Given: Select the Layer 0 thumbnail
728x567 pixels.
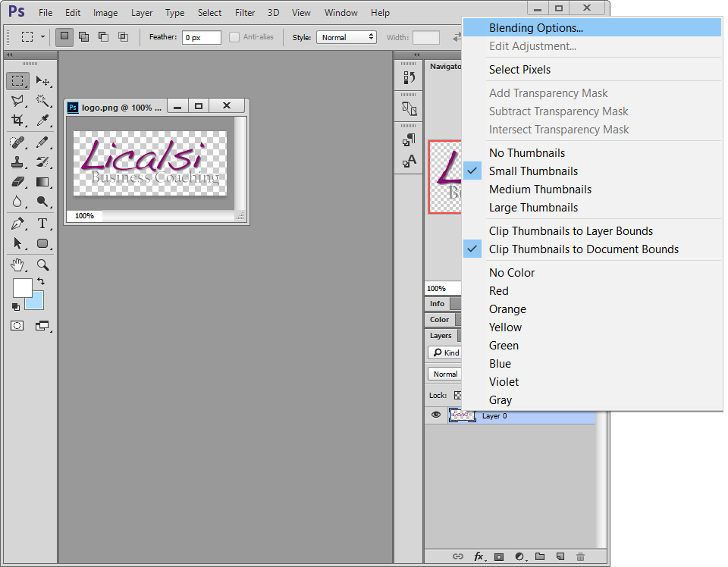Looking at the screenshot, I should (x=462, y=415).
